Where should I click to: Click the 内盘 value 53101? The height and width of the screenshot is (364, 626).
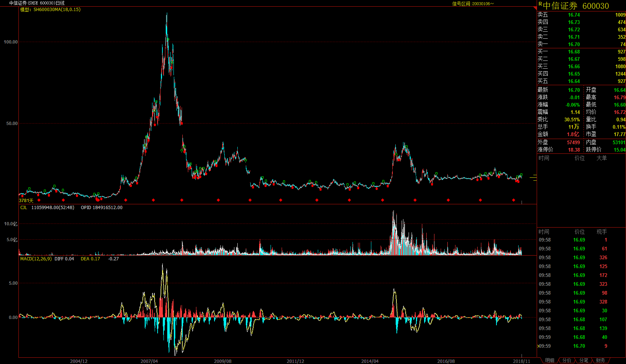619,142
